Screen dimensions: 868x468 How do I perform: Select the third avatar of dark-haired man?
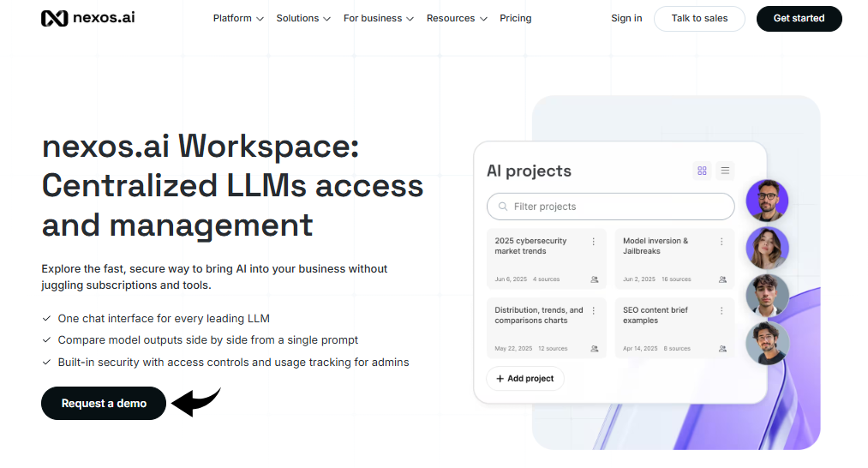point(767,295)
